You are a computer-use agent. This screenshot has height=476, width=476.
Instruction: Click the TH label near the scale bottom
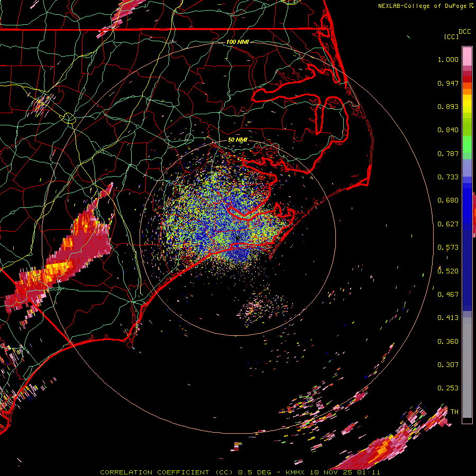[x=454, y=412]
